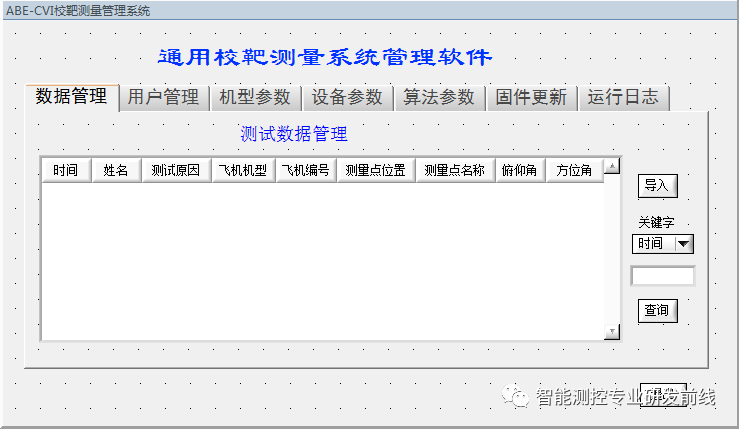Viewport: 739px width, 429px height.
Task: Click the 测量点位置 column header
Action: point(376,170)
